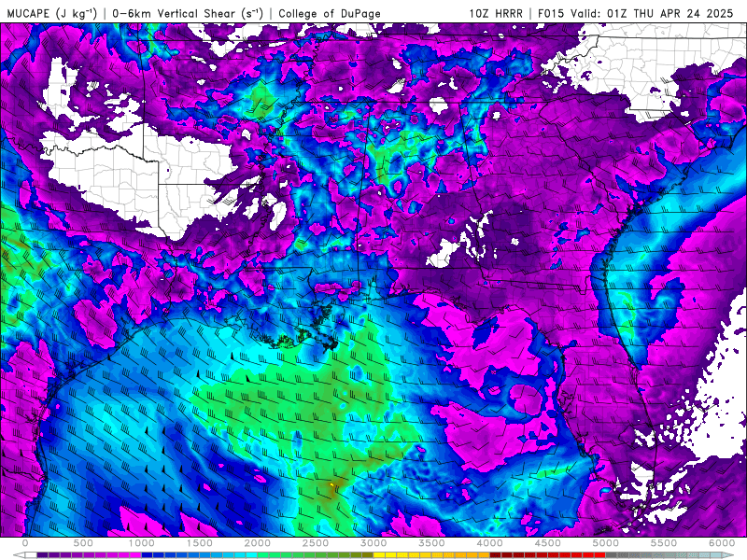Click the right arrow tip of the color bar

728,555
